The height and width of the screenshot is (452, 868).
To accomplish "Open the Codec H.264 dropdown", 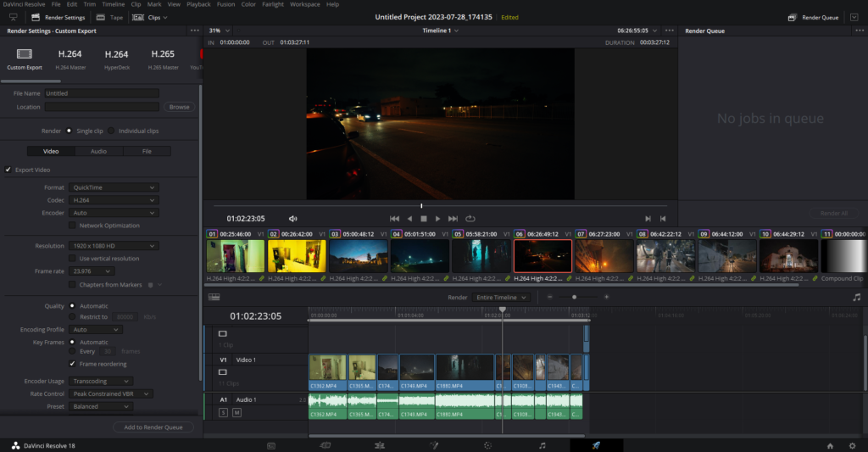I will 114,200.
